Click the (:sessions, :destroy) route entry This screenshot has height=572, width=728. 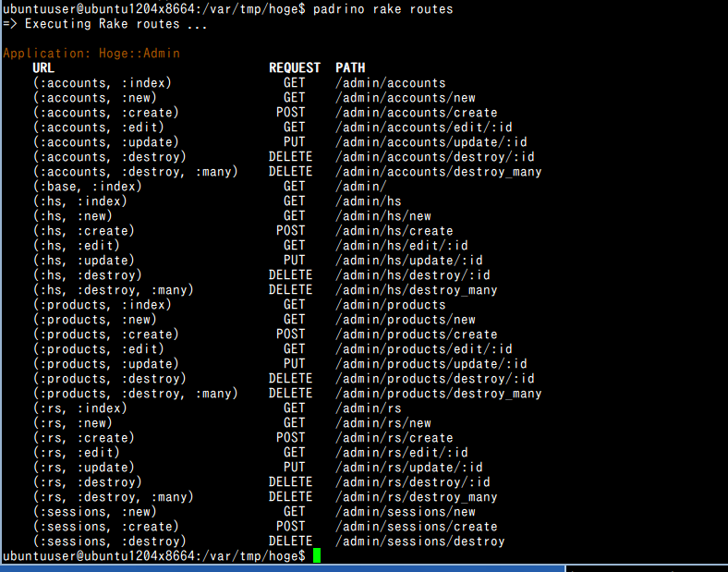pos(109,541)
